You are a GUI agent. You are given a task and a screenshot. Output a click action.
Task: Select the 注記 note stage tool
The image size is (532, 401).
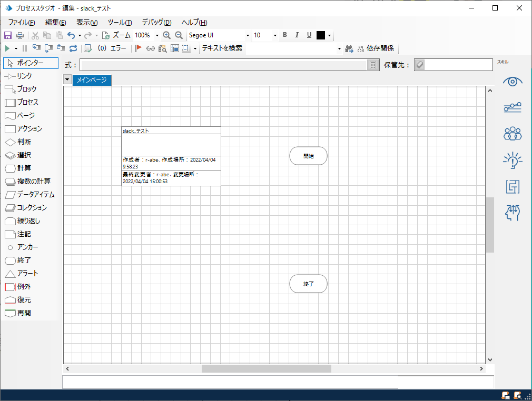(31, 234)
